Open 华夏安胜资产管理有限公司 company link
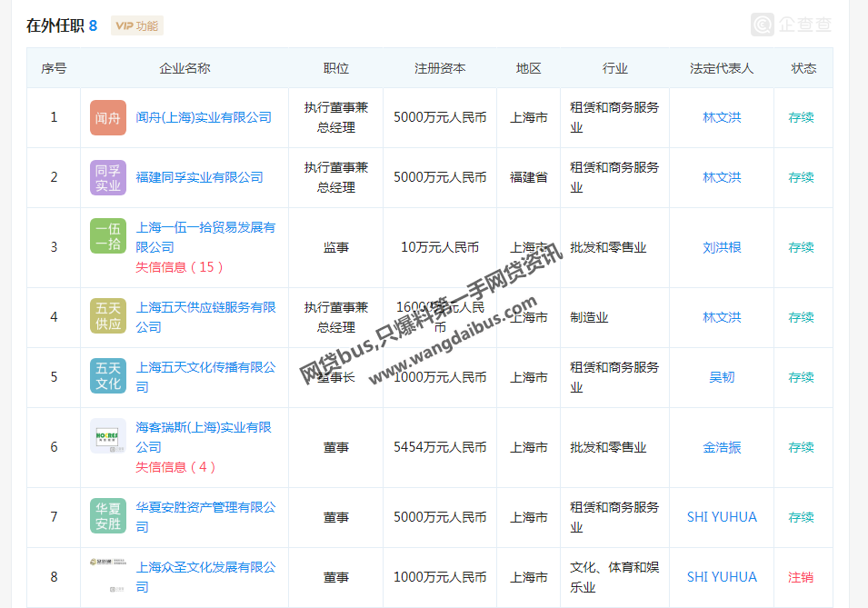 (x=205, y=516)
